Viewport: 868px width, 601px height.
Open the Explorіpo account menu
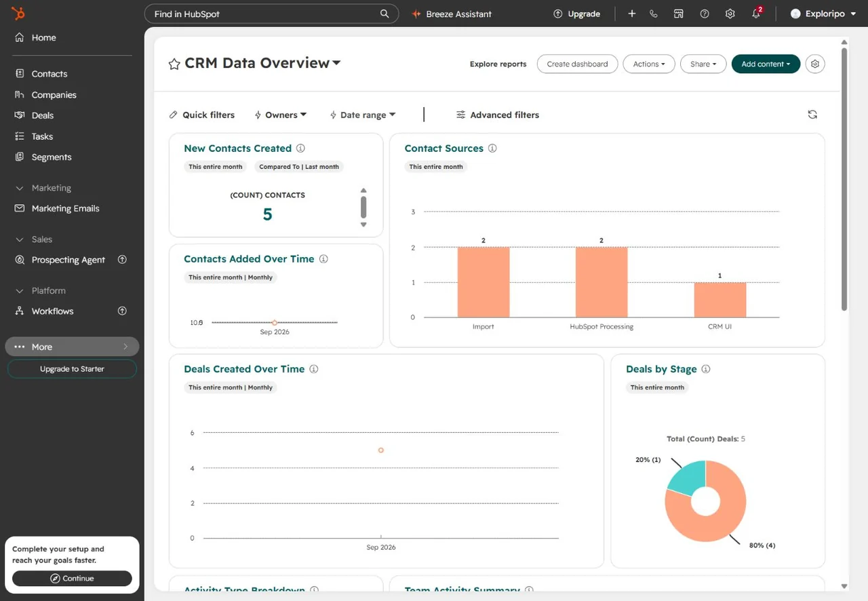tap(823, 14)
